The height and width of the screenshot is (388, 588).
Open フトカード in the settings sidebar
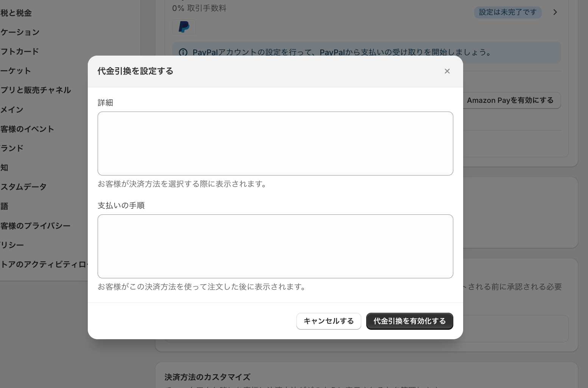click(20, 51)
